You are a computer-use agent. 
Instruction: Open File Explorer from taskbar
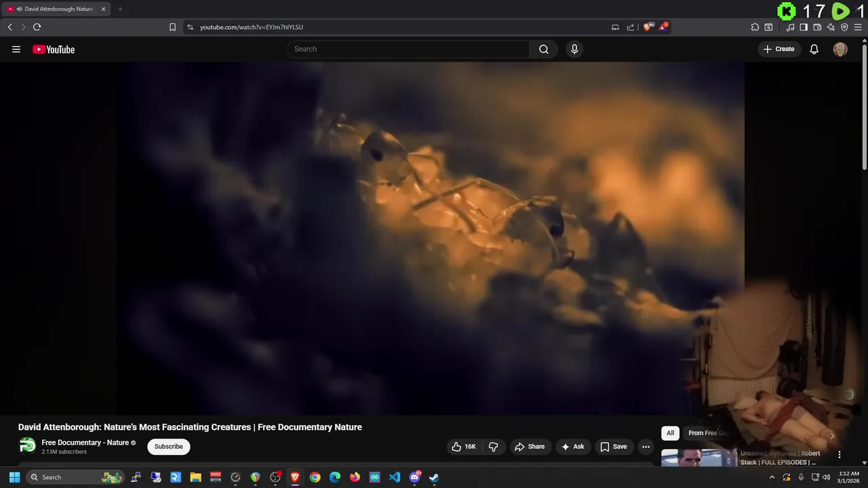pos(195,477)
